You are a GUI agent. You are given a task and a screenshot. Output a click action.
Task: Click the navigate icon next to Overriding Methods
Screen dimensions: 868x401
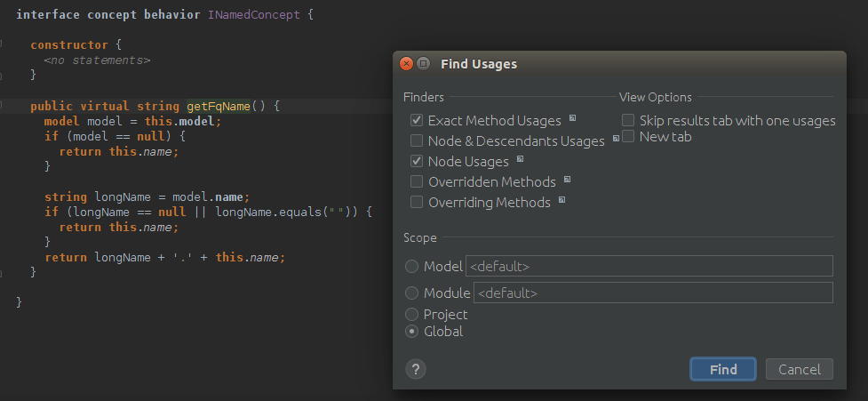coord(562,201)
